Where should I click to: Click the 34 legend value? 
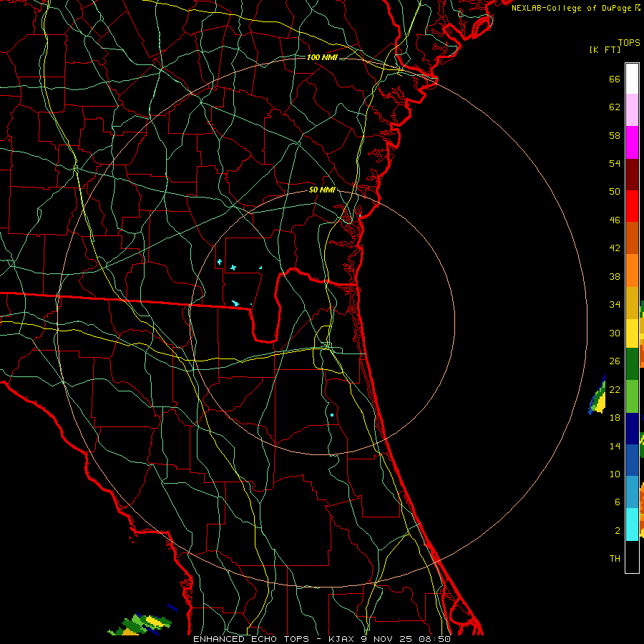(x=615, y=305)
